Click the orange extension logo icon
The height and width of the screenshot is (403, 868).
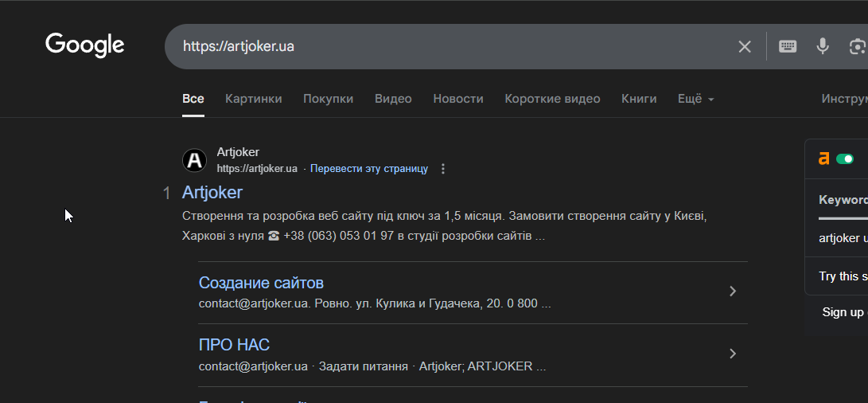(x=823, y=159)
